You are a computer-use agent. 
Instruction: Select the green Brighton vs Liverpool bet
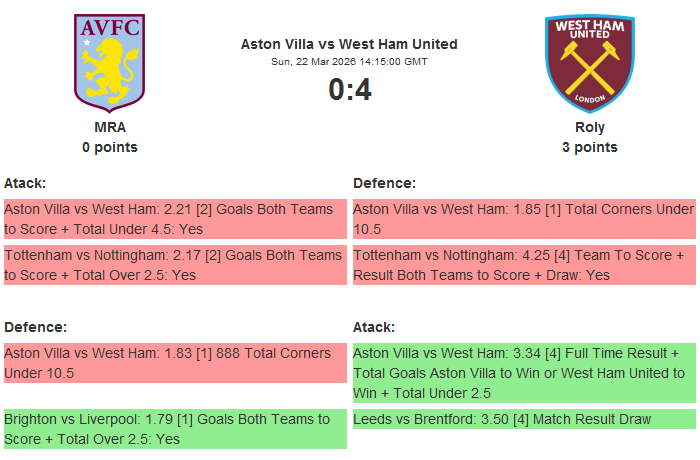174,428
